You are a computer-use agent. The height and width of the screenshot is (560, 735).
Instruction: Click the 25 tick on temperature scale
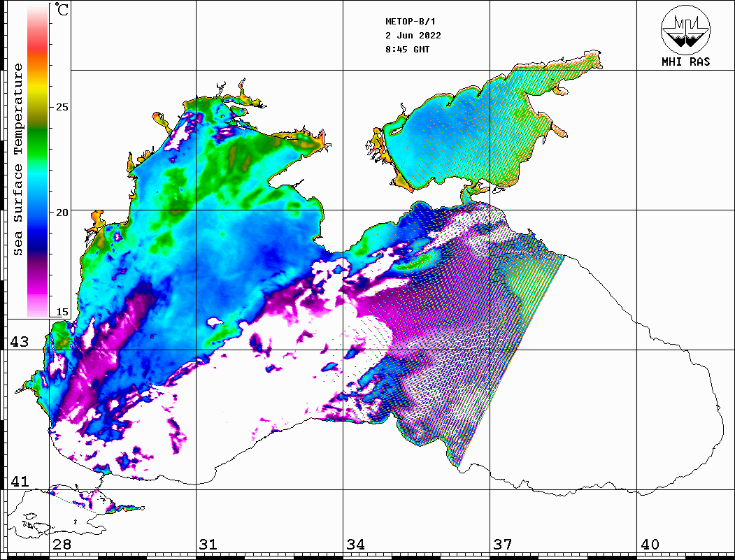point(62,107)
